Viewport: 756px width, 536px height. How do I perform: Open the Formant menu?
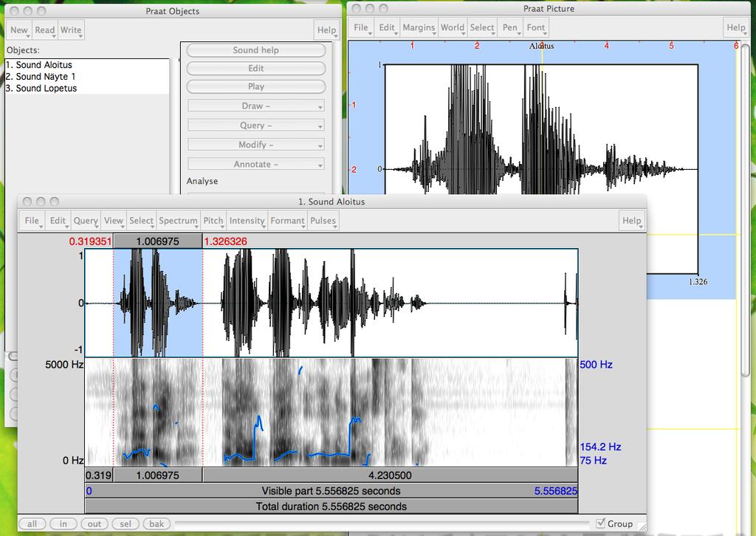click(x=287, y=220)
